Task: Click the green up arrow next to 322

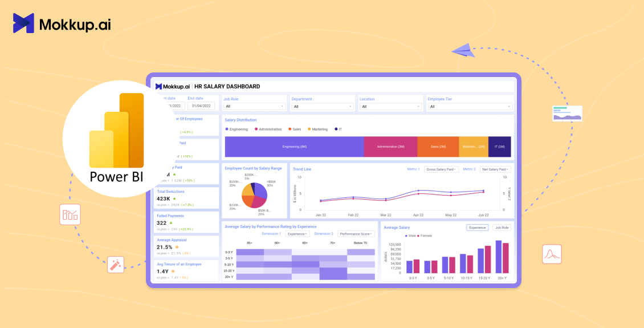Action: pos(171,222)
